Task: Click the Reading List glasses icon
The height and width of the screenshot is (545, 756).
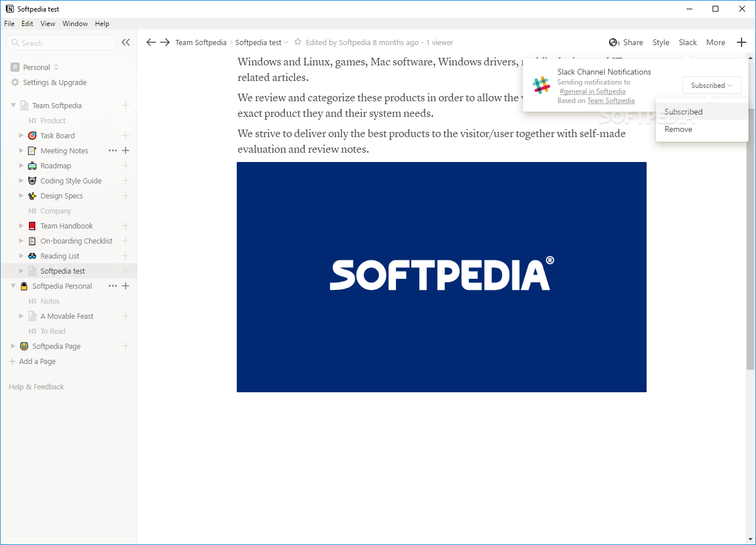Action: [32, 256]
